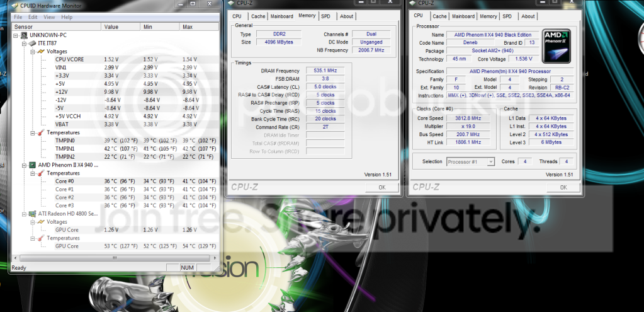Switch to SPD tab in CPU CPU-Z window
644x312 pixels.
click(507, 16)
